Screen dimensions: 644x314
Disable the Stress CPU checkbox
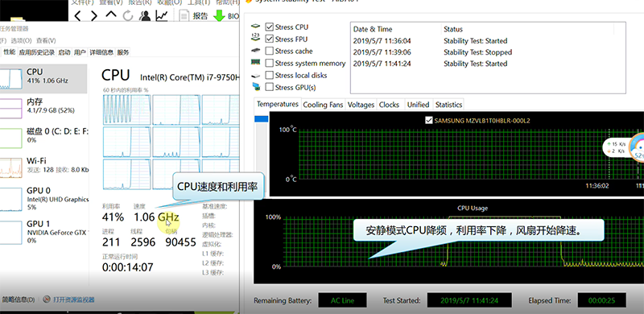270,27
